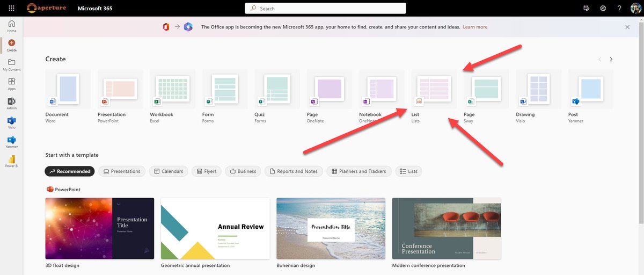Click the Aperture logo

tap(46, 9)
